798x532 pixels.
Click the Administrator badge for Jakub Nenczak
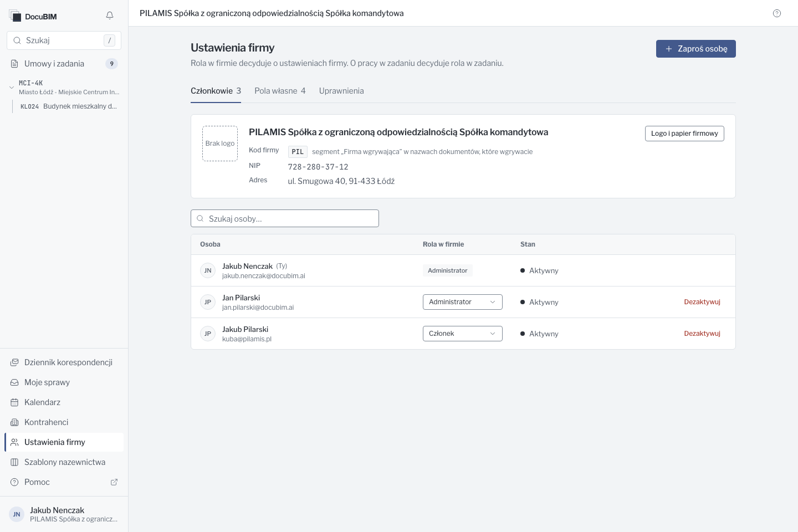click(x=448, y=270)
